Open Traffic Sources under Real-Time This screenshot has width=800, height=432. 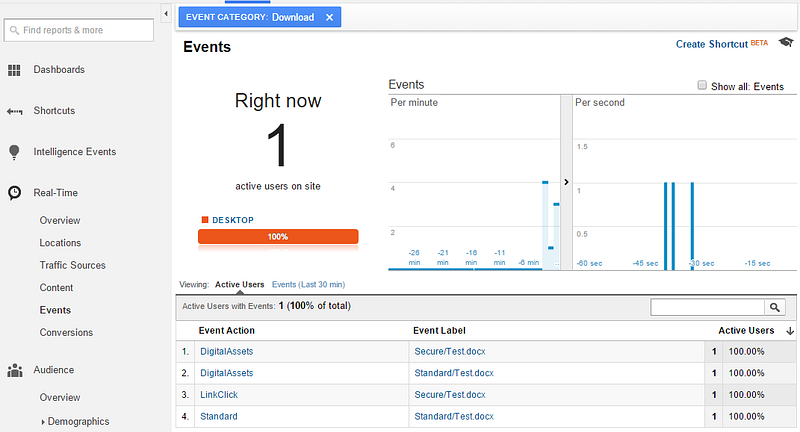coord(72,265)
